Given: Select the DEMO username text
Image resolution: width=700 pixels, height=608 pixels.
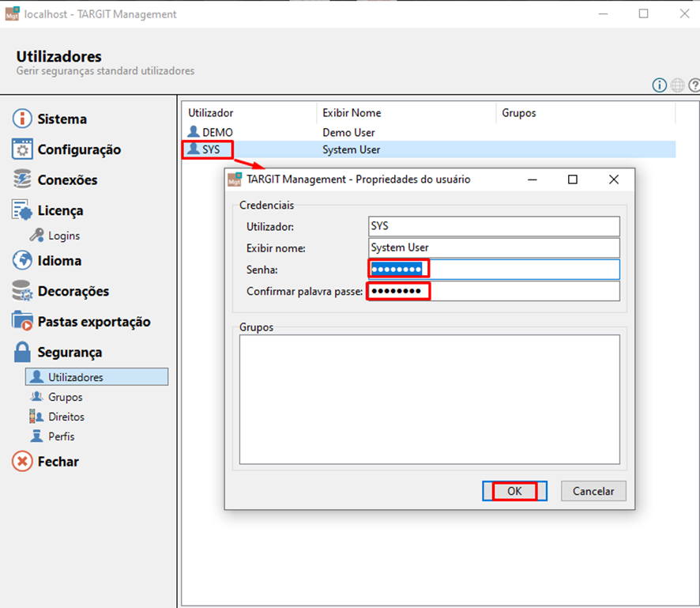Looking at the screenshot, I should 217,133.
